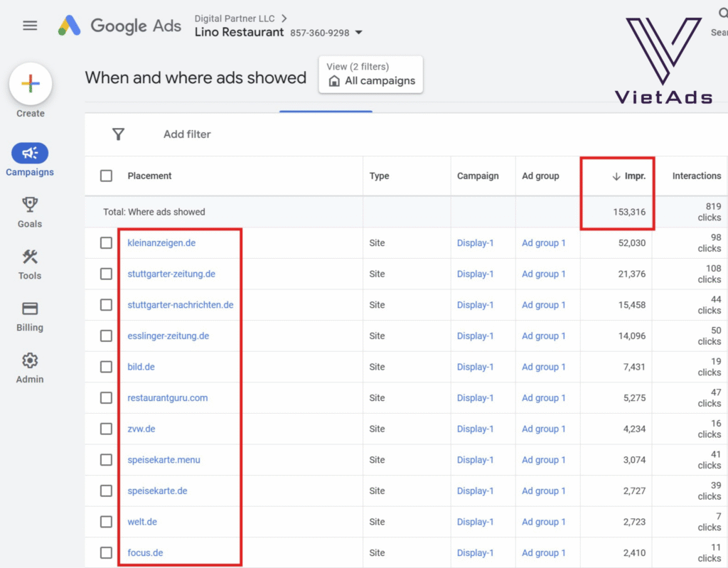Viewport: 728px width, 568px height.
Task: Click the filter funnel icon
Action: (x=119, y=134)
